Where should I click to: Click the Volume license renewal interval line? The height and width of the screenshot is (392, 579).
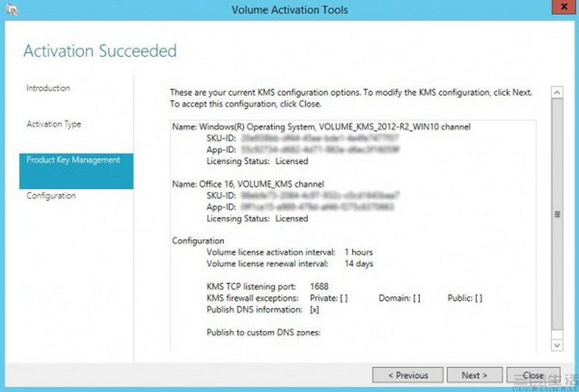point(289,264)
